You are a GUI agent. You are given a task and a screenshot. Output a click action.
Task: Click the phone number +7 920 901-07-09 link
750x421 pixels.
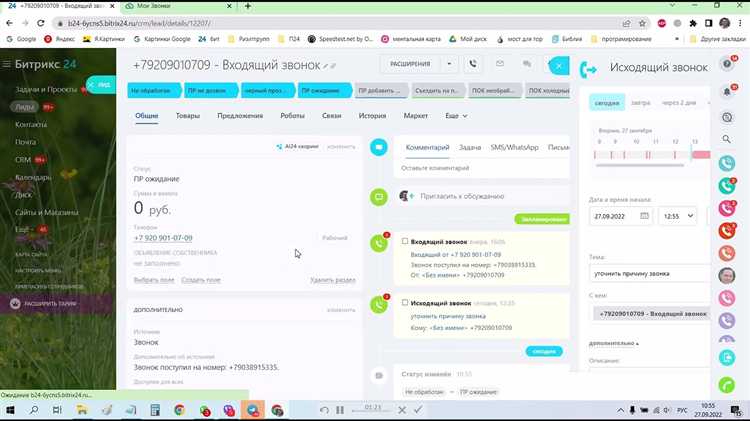[163, 238]
